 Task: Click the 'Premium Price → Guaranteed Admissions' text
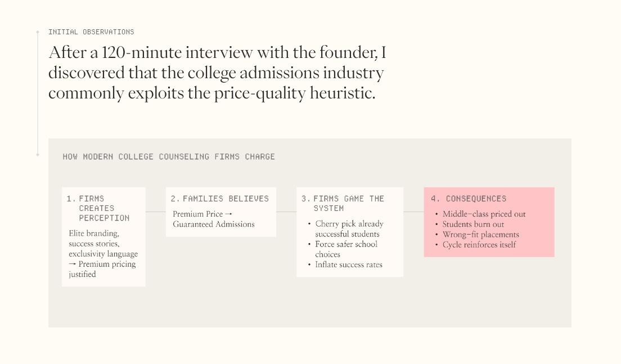[214, 219]
